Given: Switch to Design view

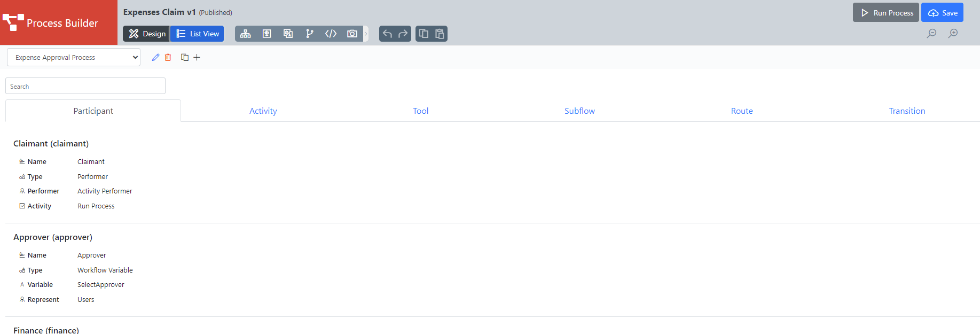Looking at the screenshot, I should pos(147,34).
